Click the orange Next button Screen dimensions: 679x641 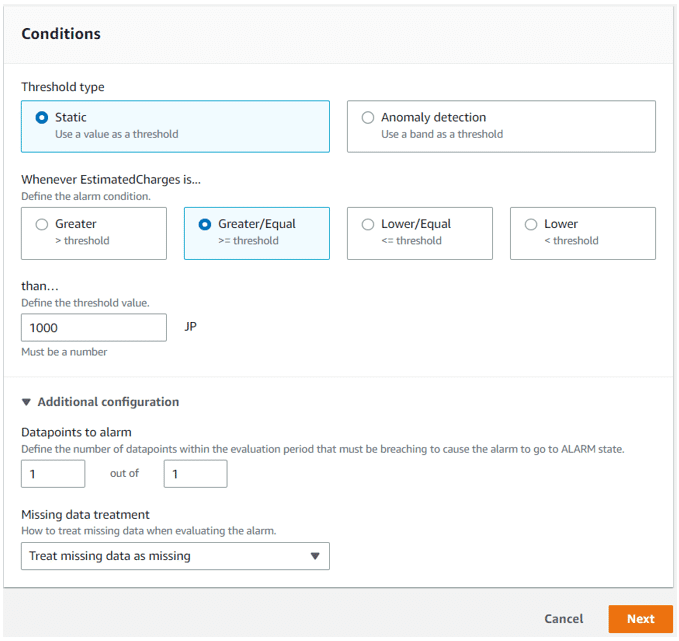pyautogui.click(x=640, y=618)
